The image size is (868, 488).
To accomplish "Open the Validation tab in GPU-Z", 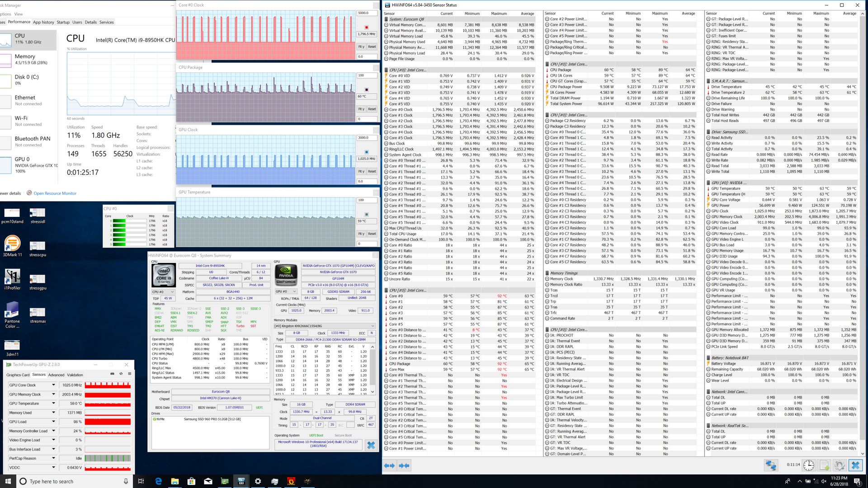I will pyautogui.click(x=75, y=375).
